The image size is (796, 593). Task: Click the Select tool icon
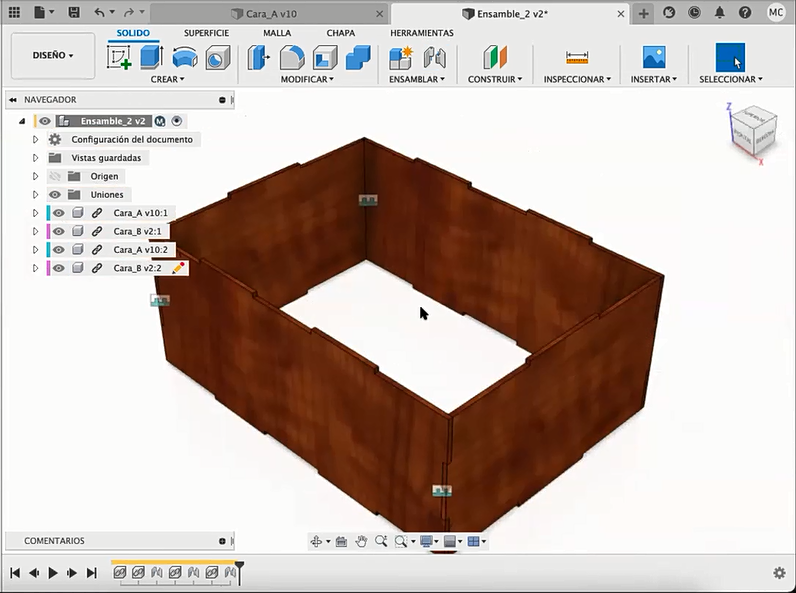[730, 57]
